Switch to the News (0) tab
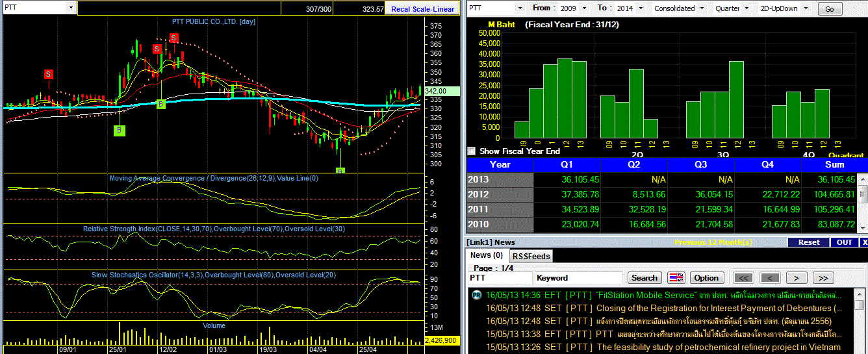The image size is (868, 354). 487,255
